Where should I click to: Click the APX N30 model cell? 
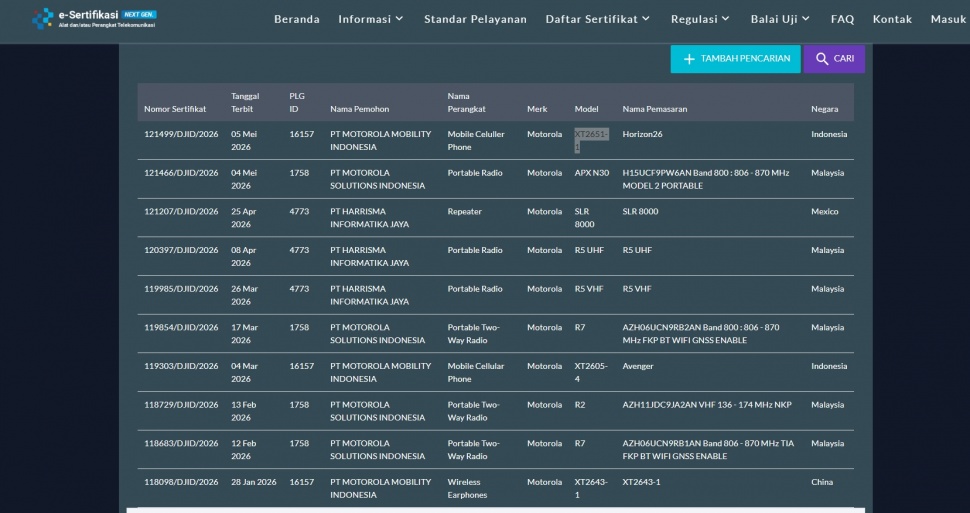click(x=591, y=173)
